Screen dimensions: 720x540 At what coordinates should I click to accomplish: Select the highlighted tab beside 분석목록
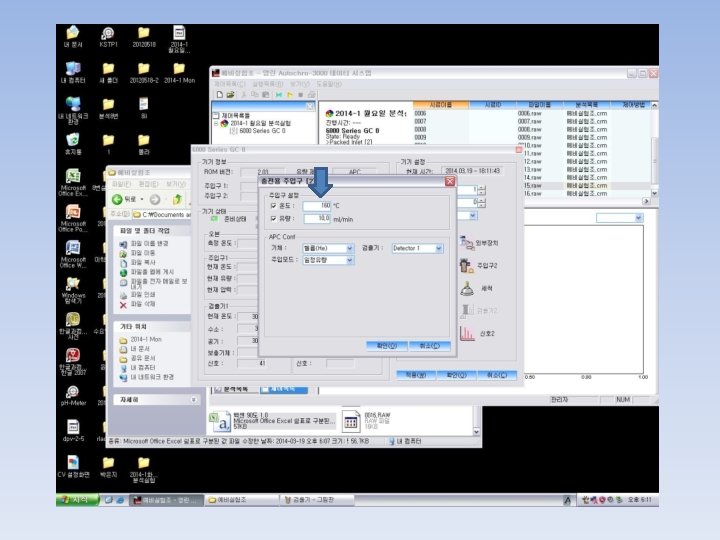click(x=283, y=389)
